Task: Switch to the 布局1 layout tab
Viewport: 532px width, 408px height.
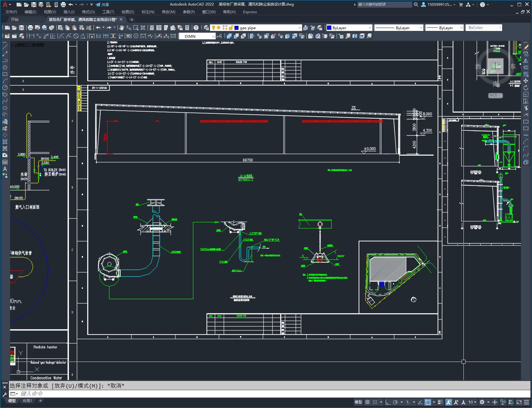Action: click(27, 401)
